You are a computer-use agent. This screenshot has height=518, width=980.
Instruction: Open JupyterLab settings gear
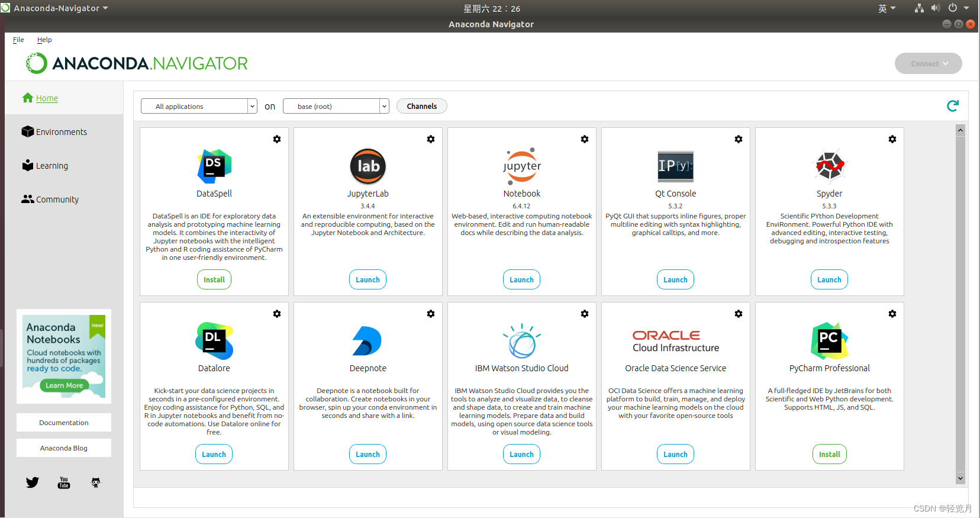point(431,139)
